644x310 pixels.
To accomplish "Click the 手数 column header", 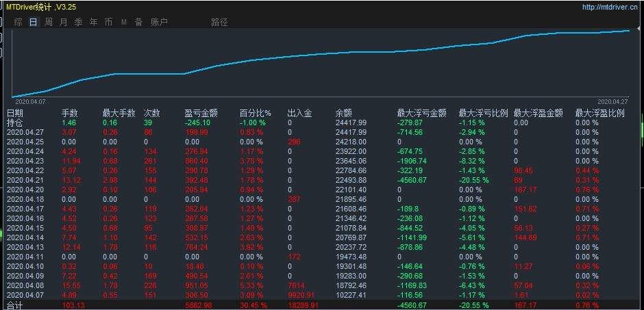I will click(x=70, y=113).
